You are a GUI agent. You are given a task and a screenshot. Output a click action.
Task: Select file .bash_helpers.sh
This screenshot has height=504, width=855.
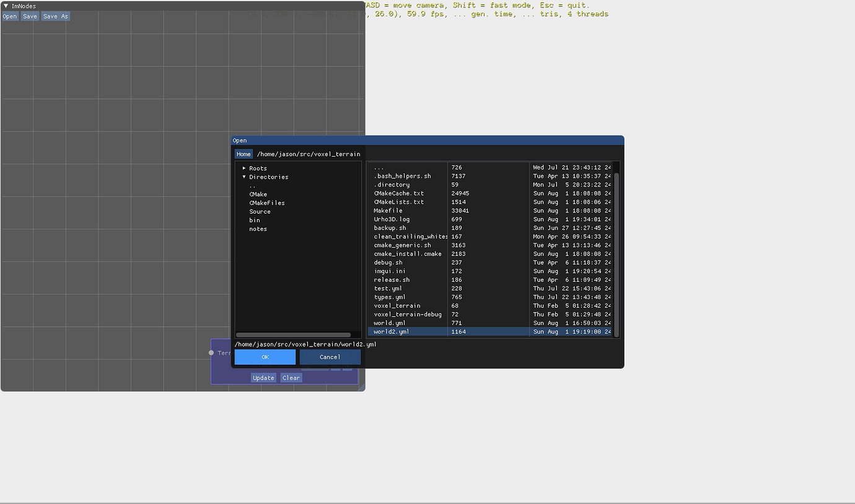489,176
